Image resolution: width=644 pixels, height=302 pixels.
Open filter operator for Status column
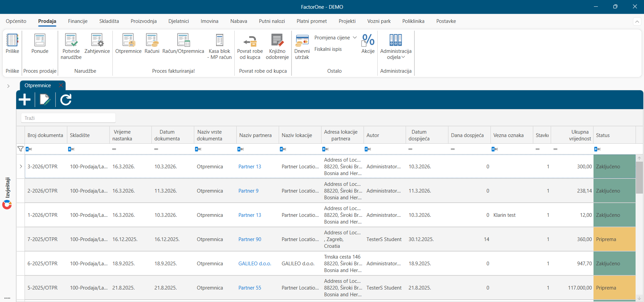coord(598,149)
